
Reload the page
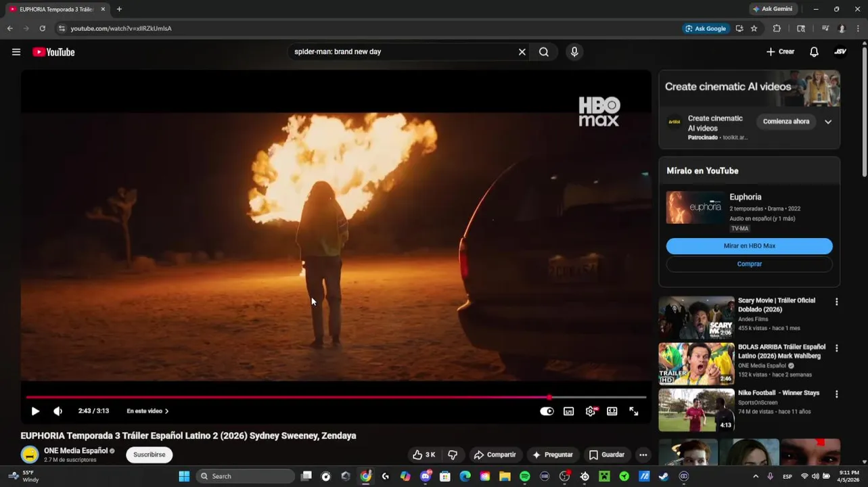(x=42, y=28)
